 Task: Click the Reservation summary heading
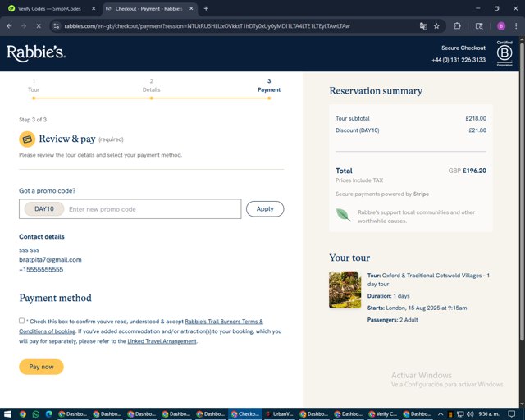[x=376, y=91]
